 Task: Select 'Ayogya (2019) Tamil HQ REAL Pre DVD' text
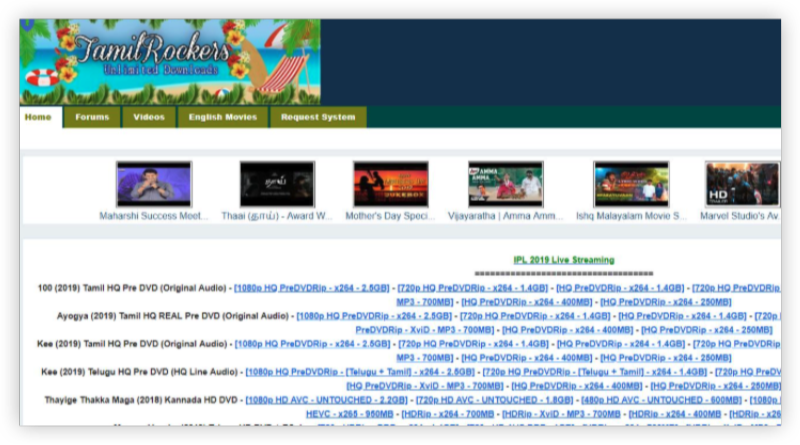click(x=172, y=316)
